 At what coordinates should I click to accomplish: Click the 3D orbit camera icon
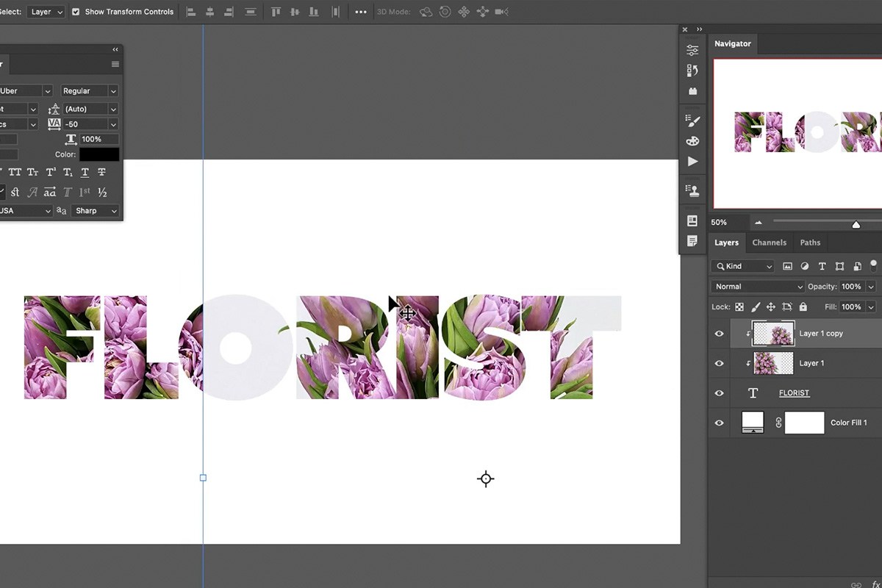[x=426, y=12]
